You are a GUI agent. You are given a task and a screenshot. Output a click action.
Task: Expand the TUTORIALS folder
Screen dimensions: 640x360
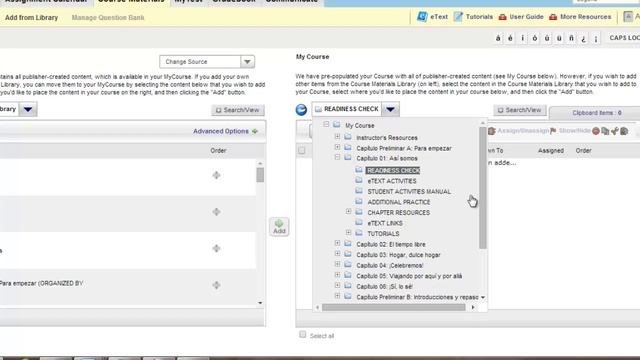click(348, 233)
